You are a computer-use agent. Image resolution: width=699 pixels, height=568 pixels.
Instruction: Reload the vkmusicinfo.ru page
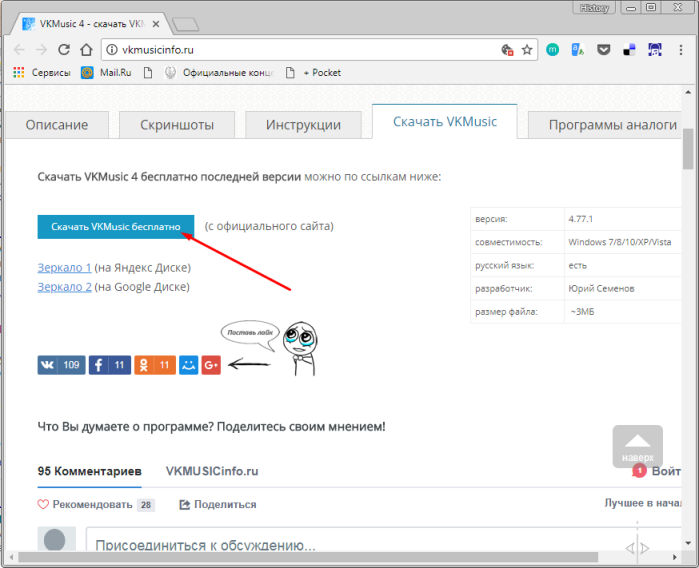[64, 49]
